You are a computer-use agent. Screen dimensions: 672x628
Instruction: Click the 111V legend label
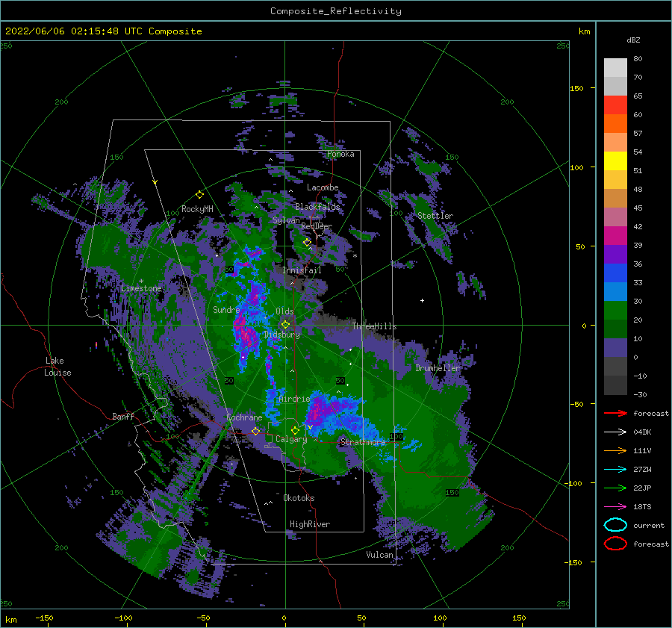click(x=642, y=450)
